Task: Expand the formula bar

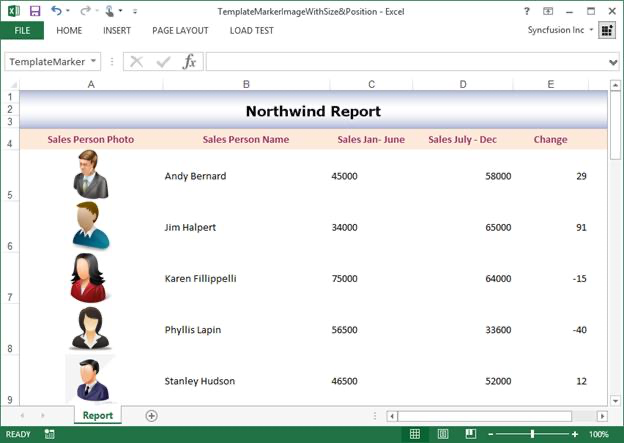Action: pos(613,62)
